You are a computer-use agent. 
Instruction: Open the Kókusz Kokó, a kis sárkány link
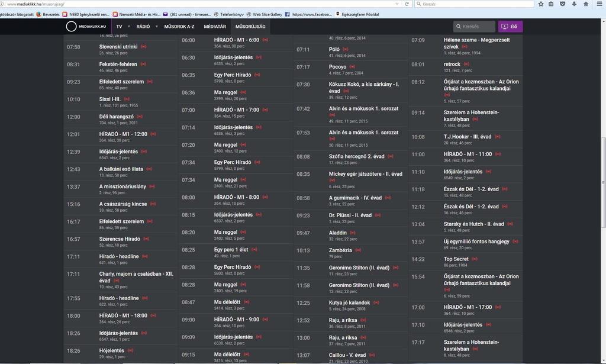pos(364,88)
